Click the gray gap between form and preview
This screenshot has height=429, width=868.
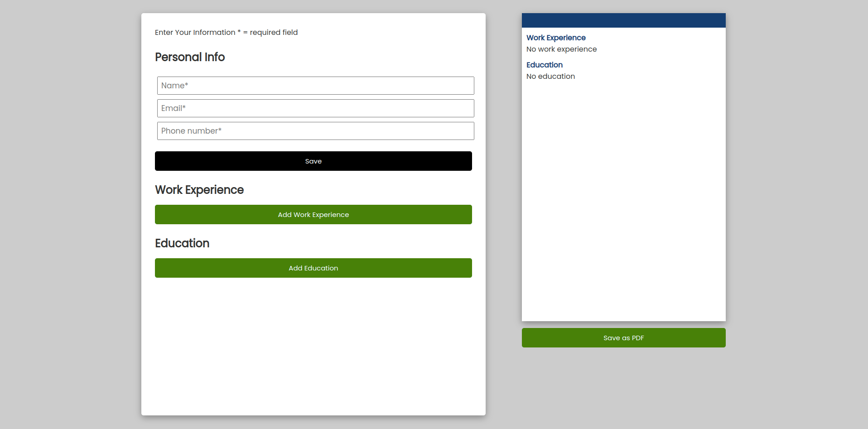pyautogui.click(x=503, y=204)
